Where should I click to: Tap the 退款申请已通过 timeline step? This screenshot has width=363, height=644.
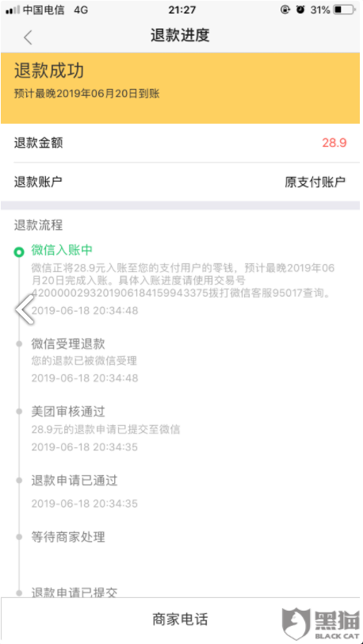85,491
